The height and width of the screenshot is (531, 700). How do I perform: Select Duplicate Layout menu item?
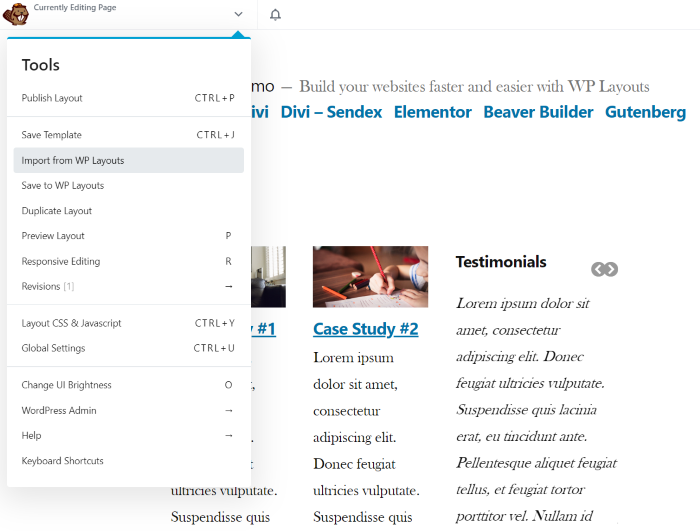coord(129,211)
